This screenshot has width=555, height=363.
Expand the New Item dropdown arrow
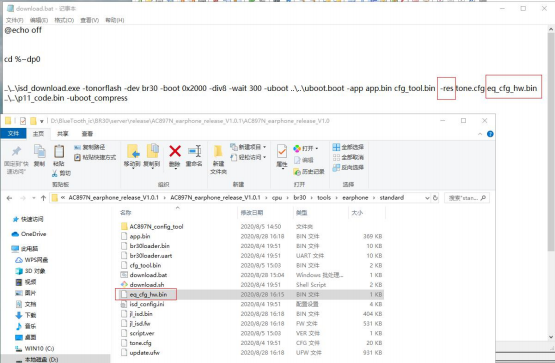265,147
